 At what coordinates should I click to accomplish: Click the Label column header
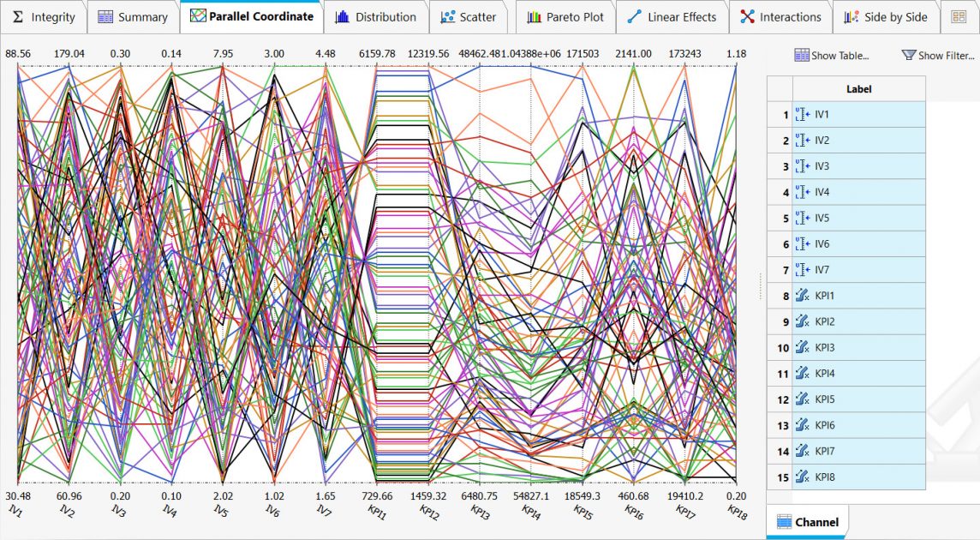[858, 88]
